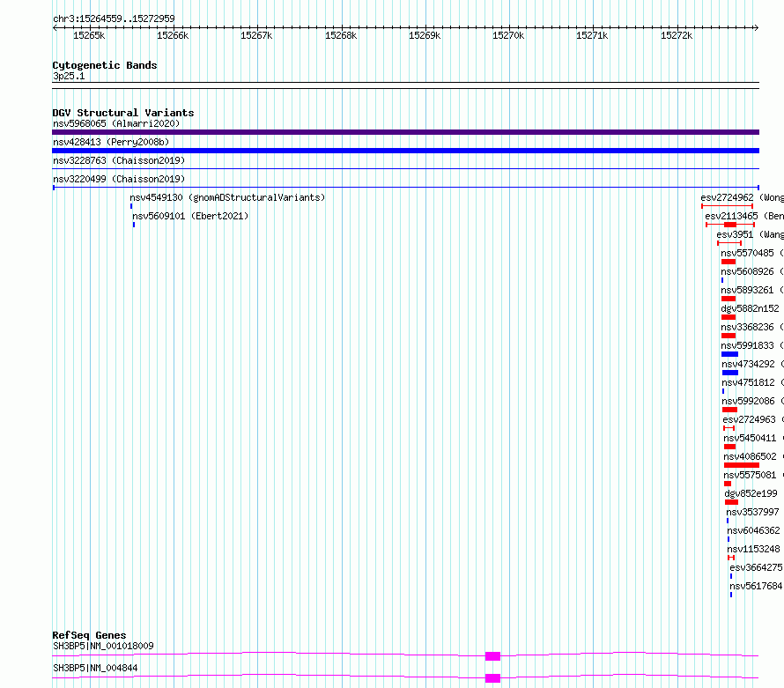The width and height of the screenshot is (784, 688).
Task: Click the nsv5968065 (Almarri2020) variant label
Action: point(116,123)
